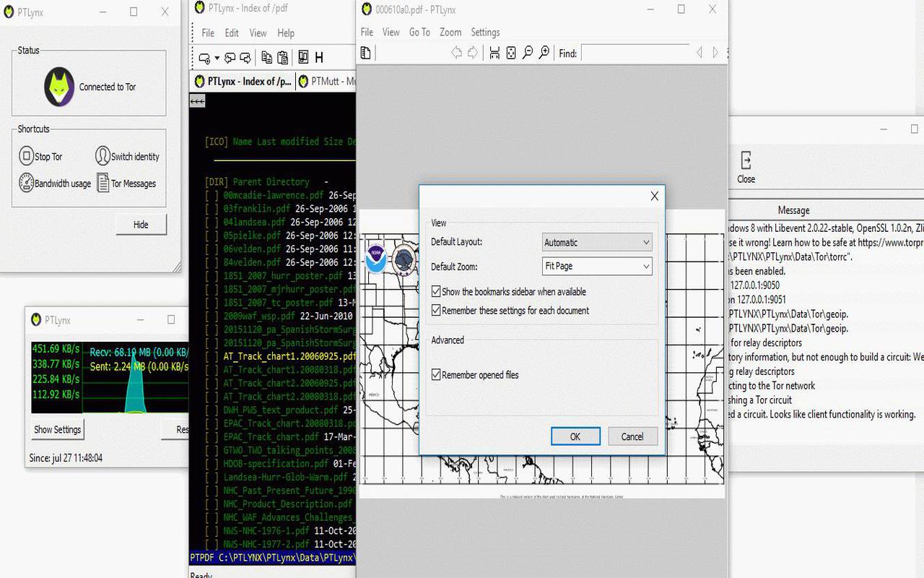Click the Stop Tor shortcut icon
The image size is (924, 578).
(26, 156)
